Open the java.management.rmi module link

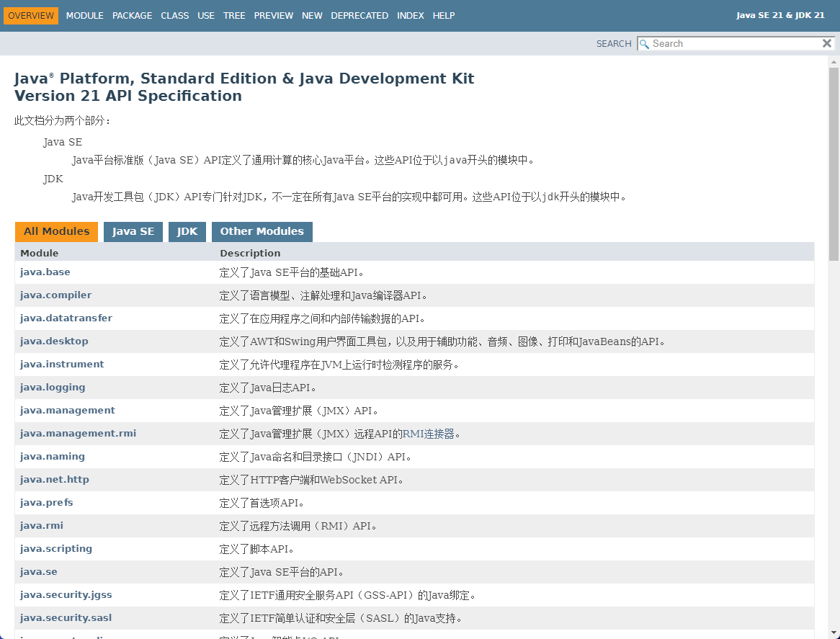coord(79,433)
